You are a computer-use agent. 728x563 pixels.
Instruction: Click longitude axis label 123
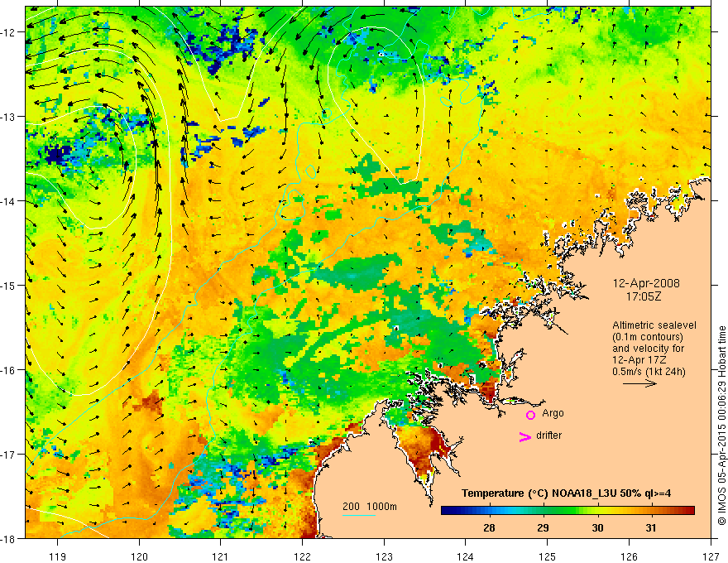click(384, 556)
